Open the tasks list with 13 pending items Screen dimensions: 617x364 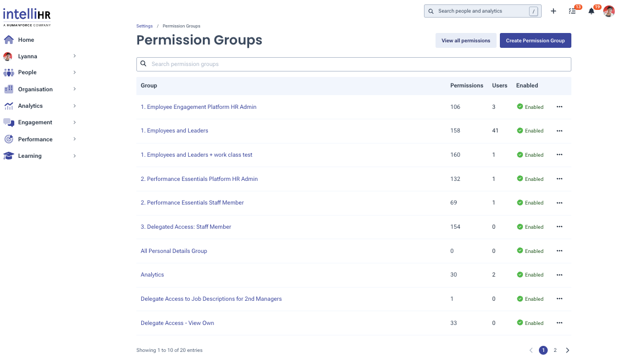pos(572,11)
